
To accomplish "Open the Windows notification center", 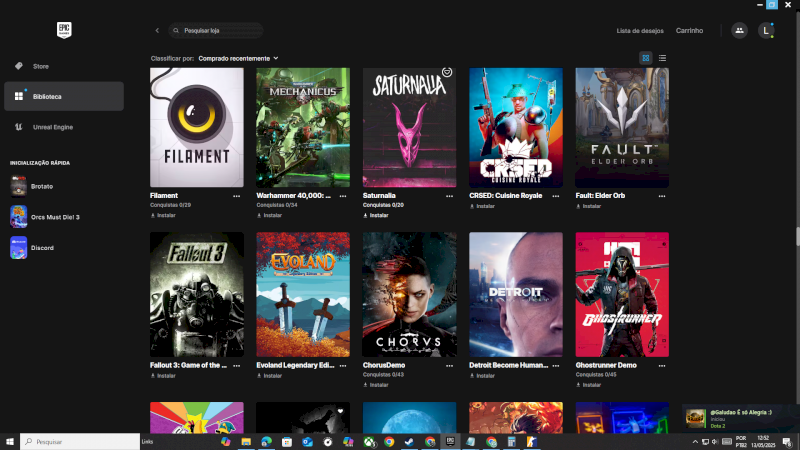I will 787,442.
